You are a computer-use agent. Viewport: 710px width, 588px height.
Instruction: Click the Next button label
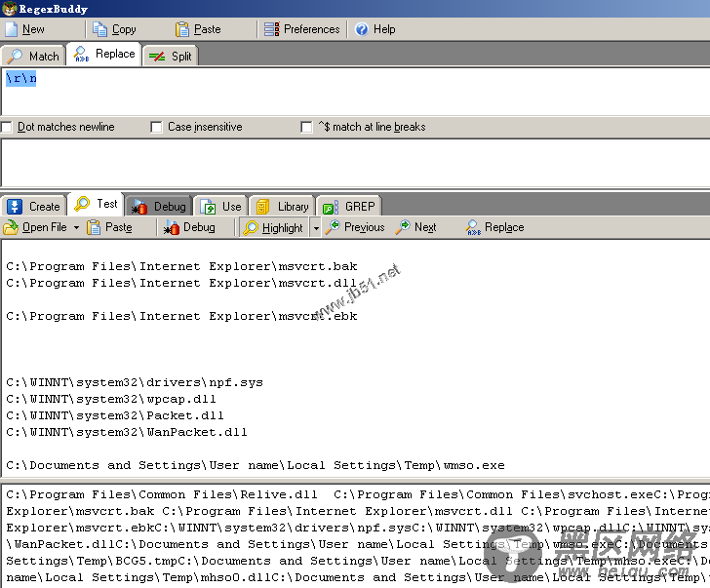pos(425,227)
